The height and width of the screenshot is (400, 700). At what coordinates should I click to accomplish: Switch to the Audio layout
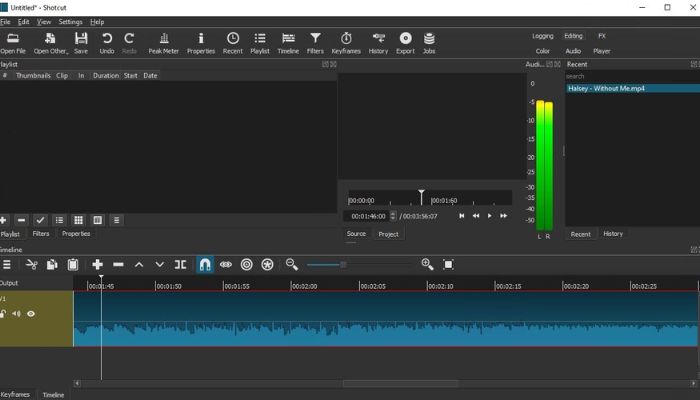pos(573,51)
